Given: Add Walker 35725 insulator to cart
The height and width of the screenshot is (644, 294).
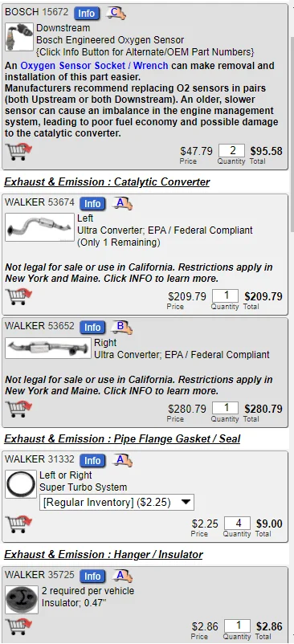Looking at the screenshot, I should 18,627.
